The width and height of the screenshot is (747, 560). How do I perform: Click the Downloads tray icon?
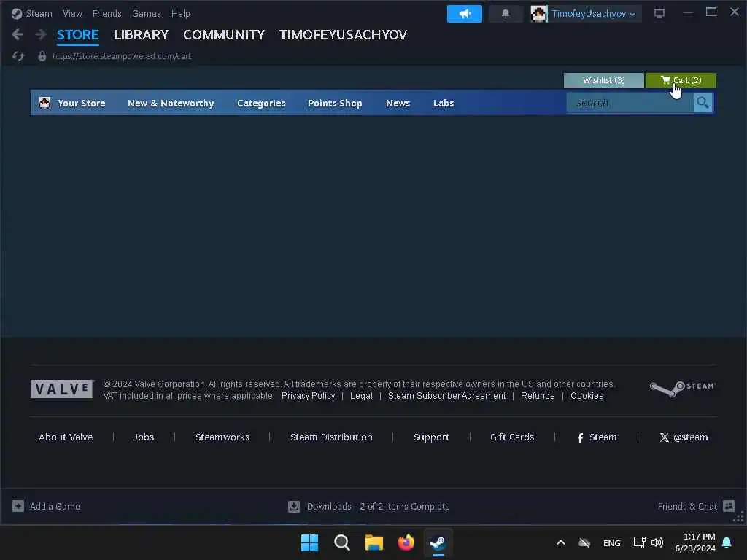click(x=294, y=507)
